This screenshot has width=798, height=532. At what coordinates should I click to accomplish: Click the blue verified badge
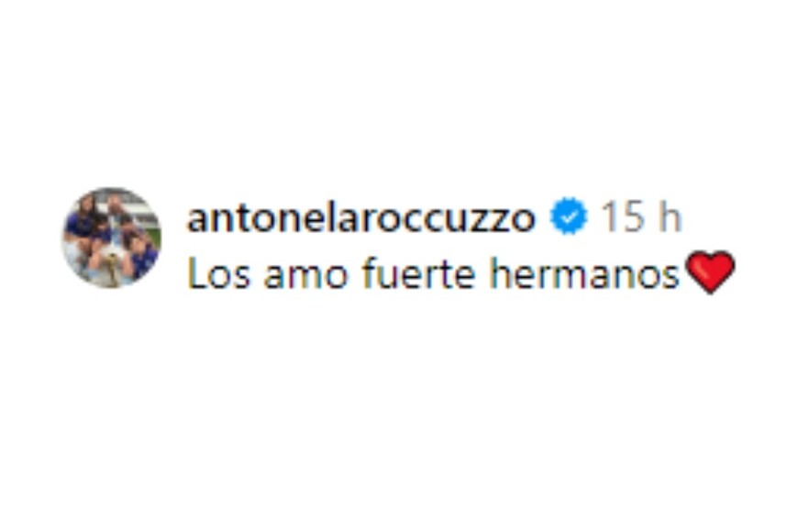[569, 216]
